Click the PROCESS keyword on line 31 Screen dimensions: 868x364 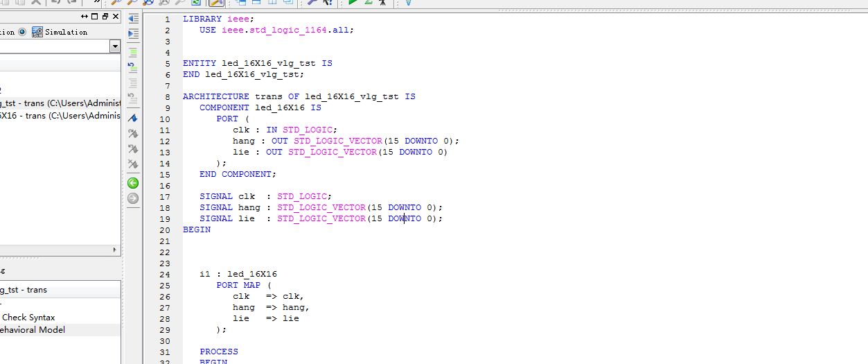[x=219, y=352]
